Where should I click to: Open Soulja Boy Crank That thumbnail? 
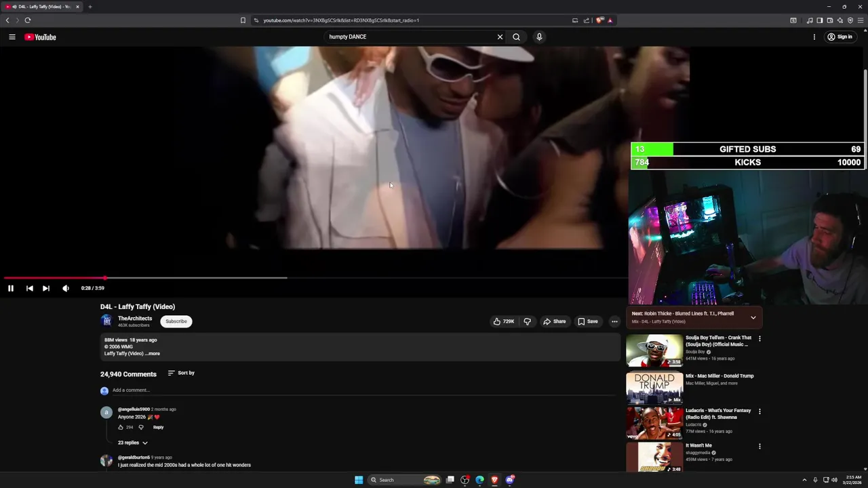654,350
